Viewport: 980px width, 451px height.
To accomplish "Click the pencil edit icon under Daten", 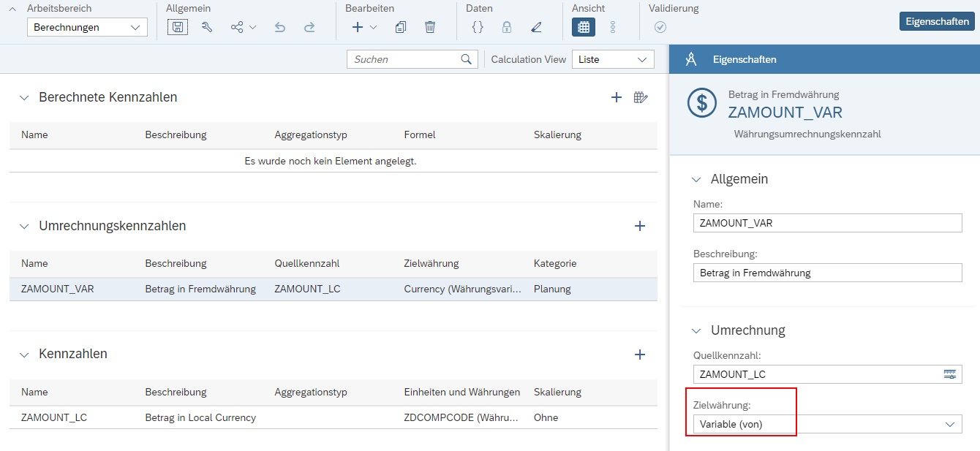I will tap(536, 27).
